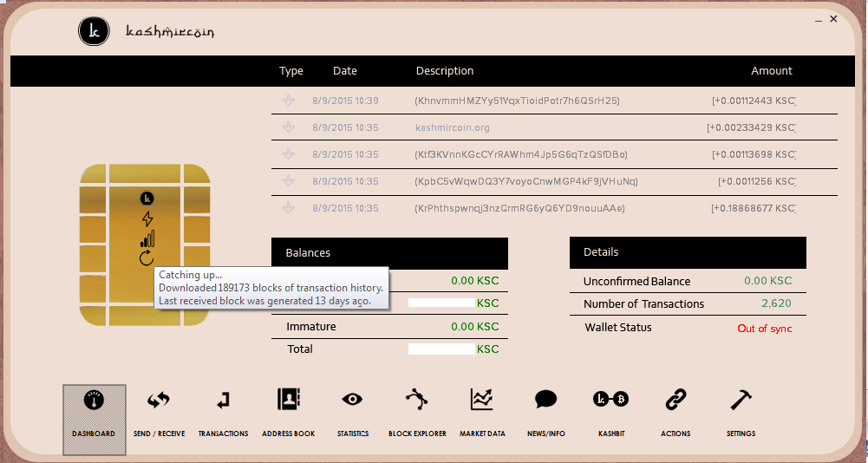The image size is (868, 463).
Task: Click the +0.00112443 KSC amount
Action: [x=754, y=101]
